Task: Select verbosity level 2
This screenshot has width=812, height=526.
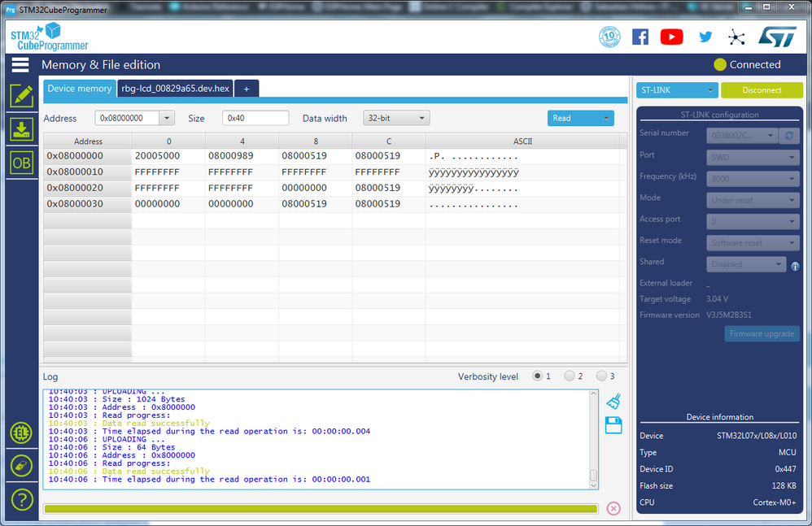Action: pyautogui.click(x=569, y=376)
